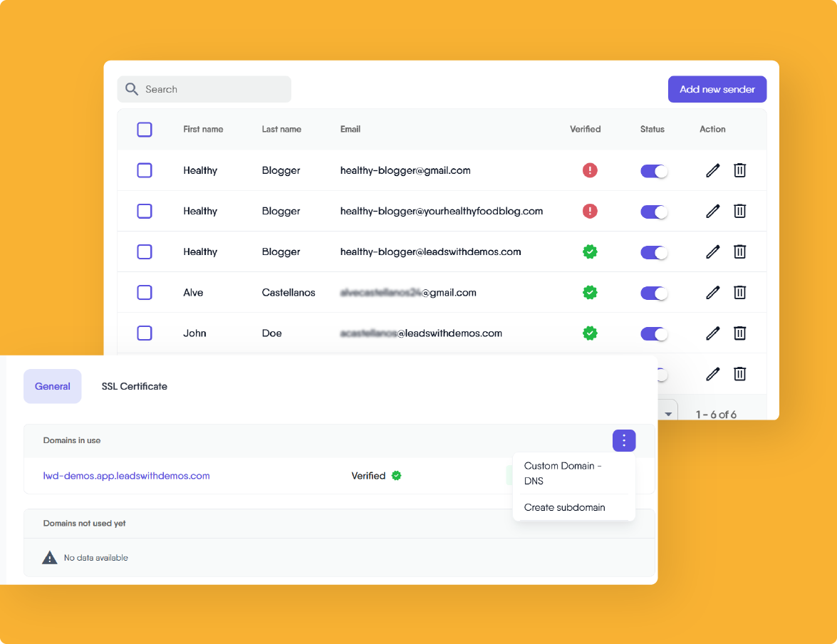Switch to the SSL Certificate tab
This screenshot has height=644, width=837.
tap(134, 386)
